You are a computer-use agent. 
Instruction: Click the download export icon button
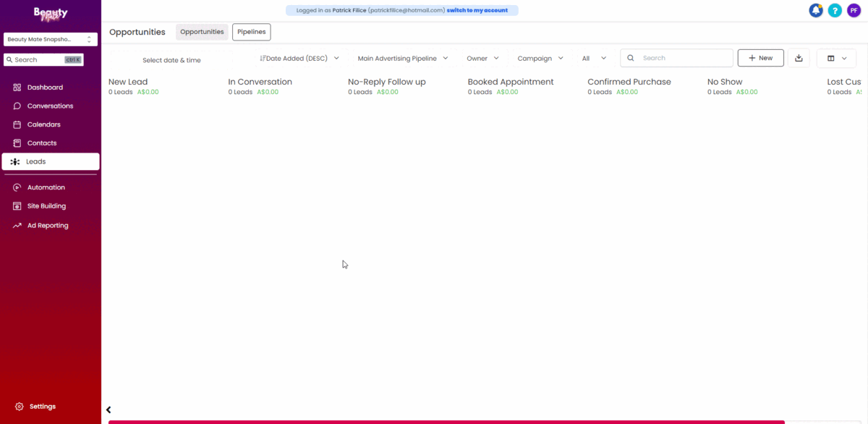(799, 58)
